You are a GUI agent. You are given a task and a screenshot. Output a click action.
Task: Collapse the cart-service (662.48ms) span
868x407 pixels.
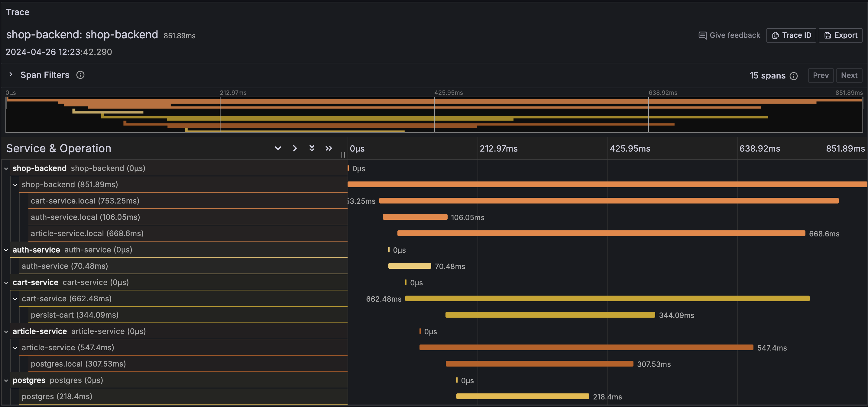pyautogui.click(x=15, y=299)
